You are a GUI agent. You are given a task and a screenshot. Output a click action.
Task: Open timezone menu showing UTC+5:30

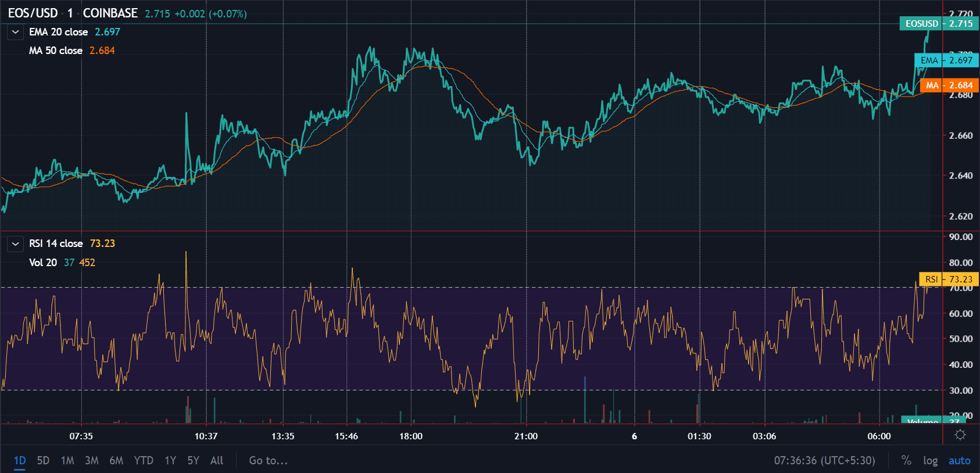(x=824, y=460)
